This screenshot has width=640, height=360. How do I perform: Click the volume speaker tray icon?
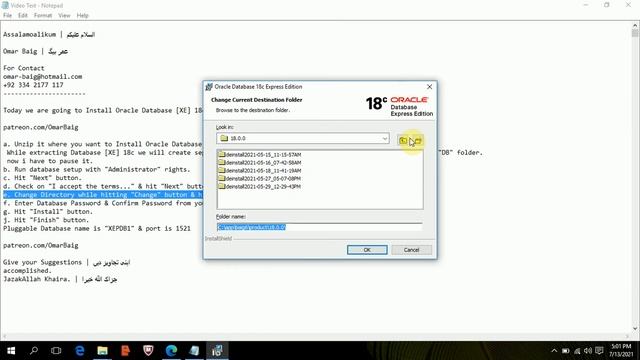coord(588,351)
